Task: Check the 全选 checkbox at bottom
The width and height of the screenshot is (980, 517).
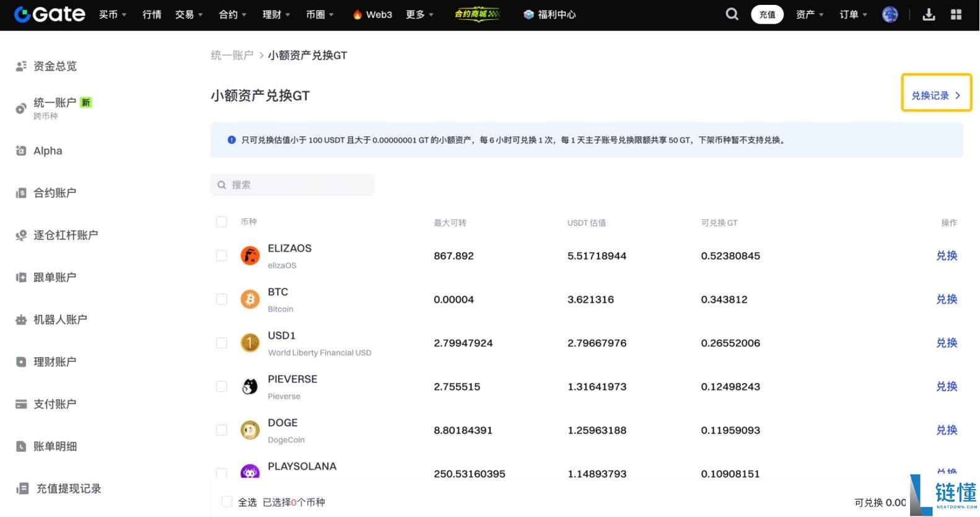Action: pyautogui.click(x=227, y=502)
